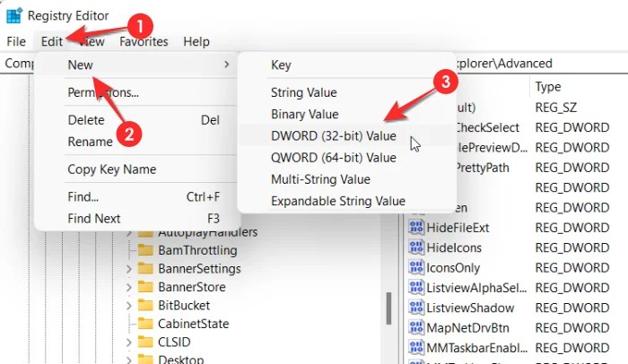Expand the CLSID key chevron
Viewport: 628px width, 364px height.
pos(129,342)
